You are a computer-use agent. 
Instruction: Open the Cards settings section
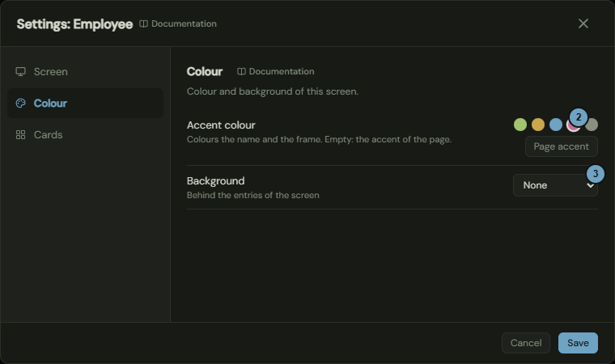85,135
